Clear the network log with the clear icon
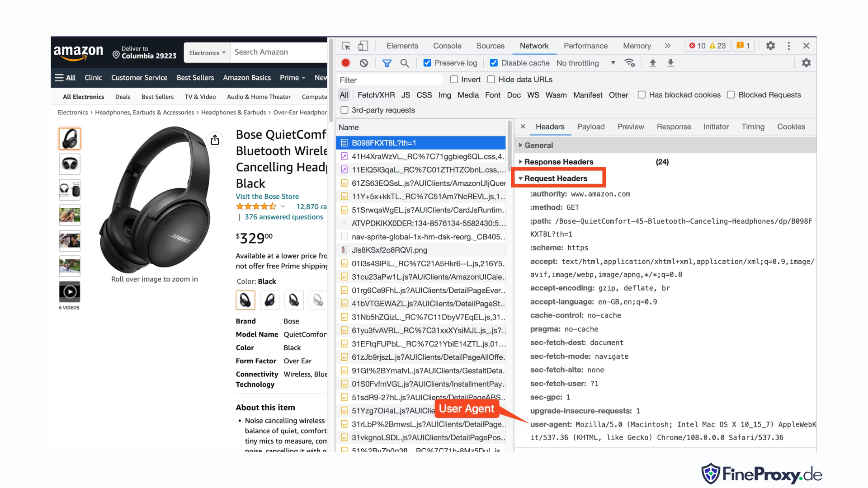868x488 pixels. point(364,63)
